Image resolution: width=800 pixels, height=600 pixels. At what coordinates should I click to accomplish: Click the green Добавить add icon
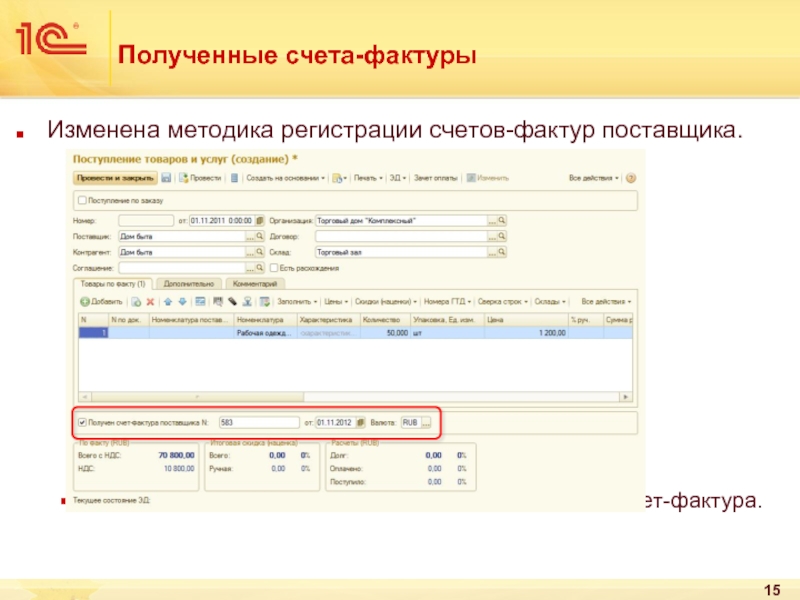coord(84,301)
